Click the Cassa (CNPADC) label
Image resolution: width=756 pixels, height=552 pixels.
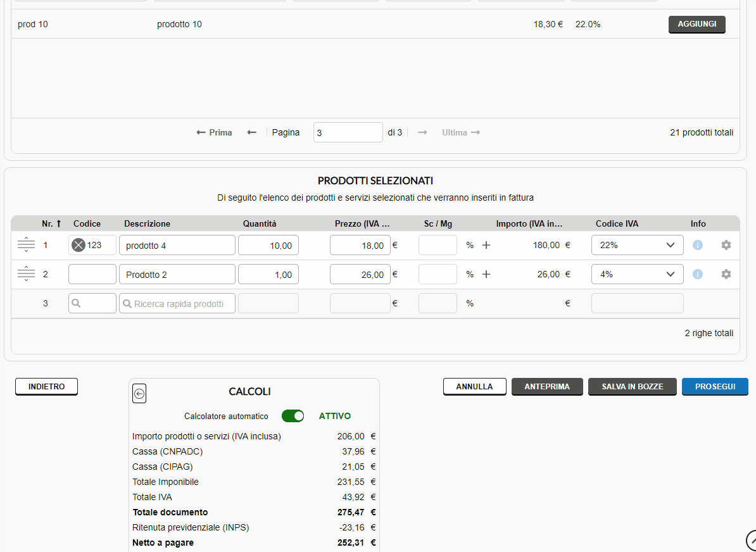(x=167, y=452)
